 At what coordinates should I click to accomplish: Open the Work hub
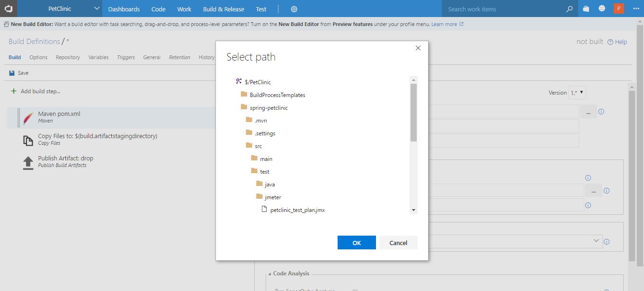184,9
